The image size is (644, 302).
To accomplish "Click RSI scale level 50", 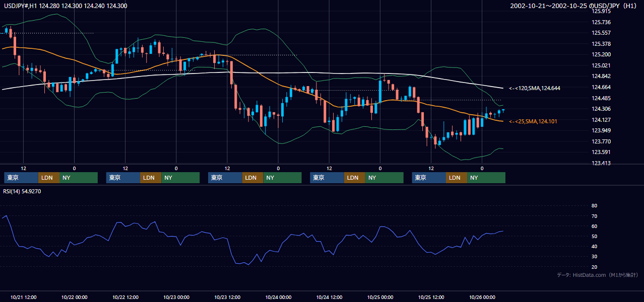I will pyautogui.click(x=594, y=236).
